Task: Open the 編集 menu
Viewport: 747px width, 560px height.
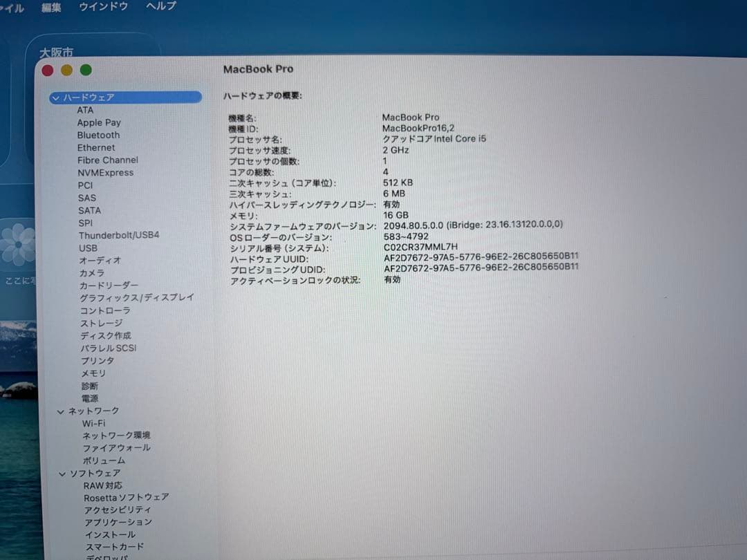Action: tap(51, 8)
